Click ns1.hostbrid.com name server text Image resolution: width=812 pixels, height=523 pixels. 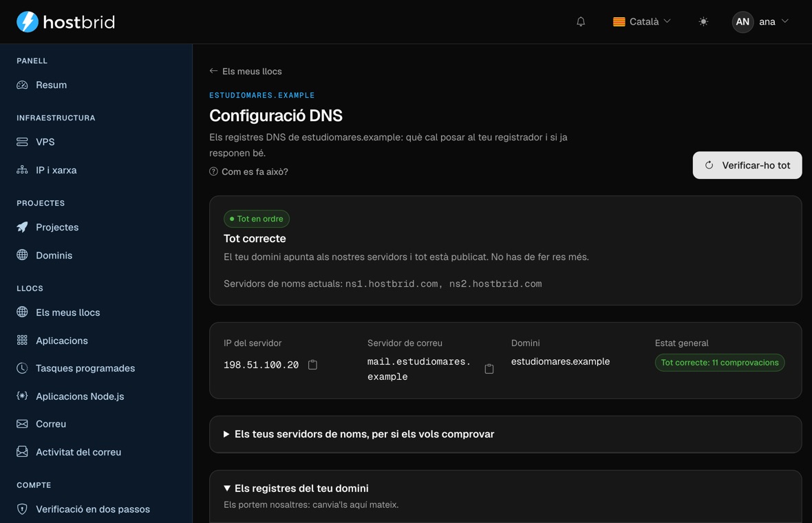click(x=392, y=284)
